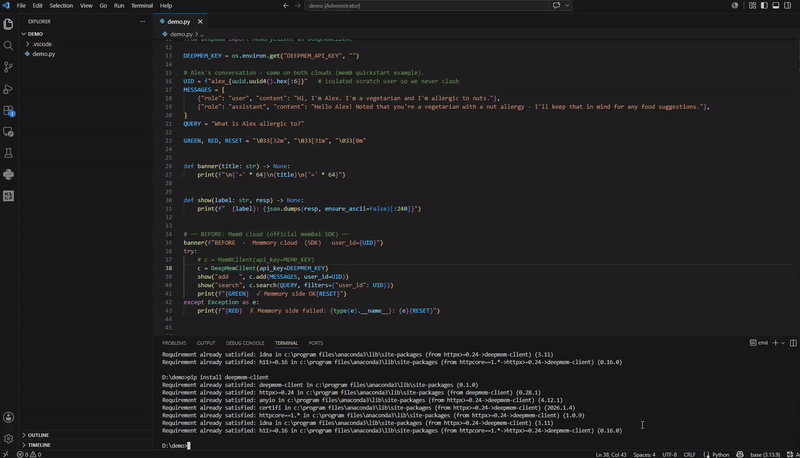
Task: Toggle the secondary side bar
Action: click(x=787, y=6)
